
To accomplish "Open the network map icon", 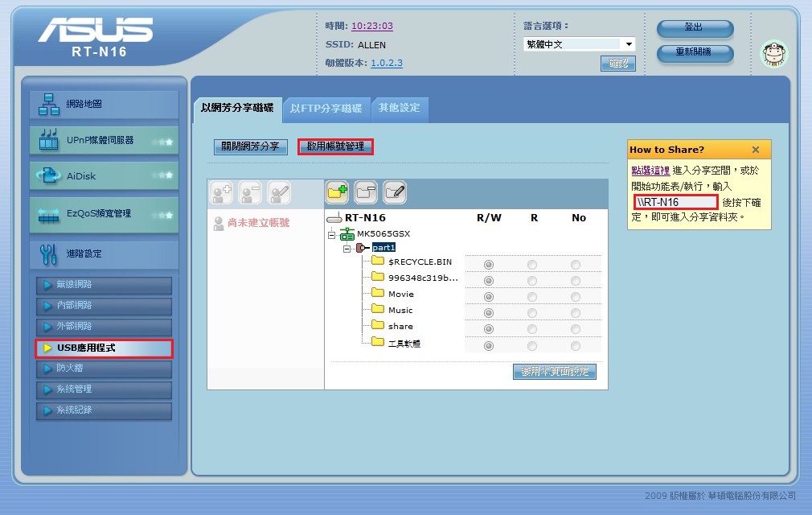I will pos(49,105).
